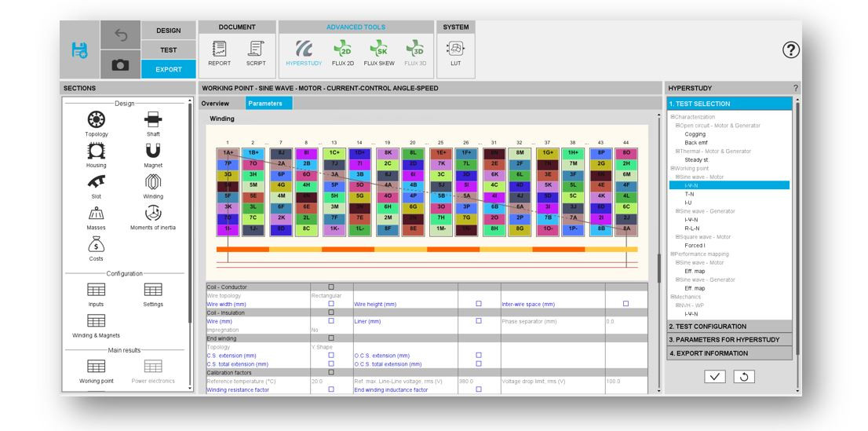Click the 1A+ winding slot cell
The image size is (868, 431).
228,152
